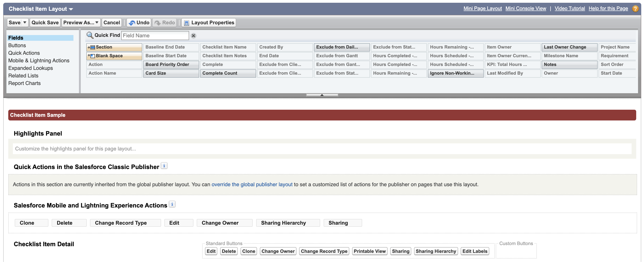Open the Save button dropdown arrow
Image resolution: width=644 pixels, height=262 pixels.
[25, 22]
